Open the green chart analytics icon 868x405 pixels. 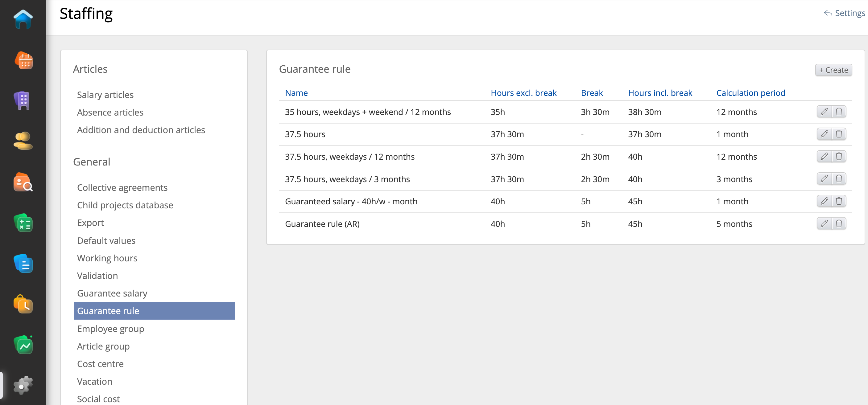click(x=23, y=345)
